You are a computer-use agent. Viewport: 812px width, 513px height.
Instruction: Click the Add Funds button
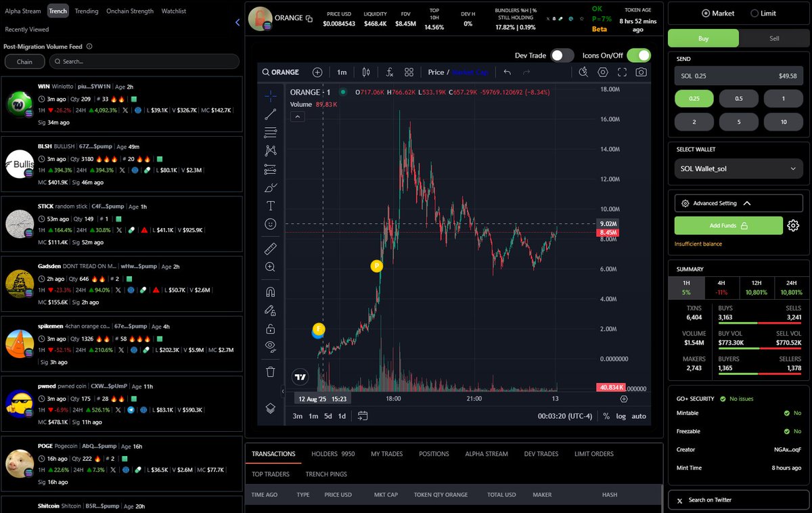pyautogui.click(x=729, y=225)
